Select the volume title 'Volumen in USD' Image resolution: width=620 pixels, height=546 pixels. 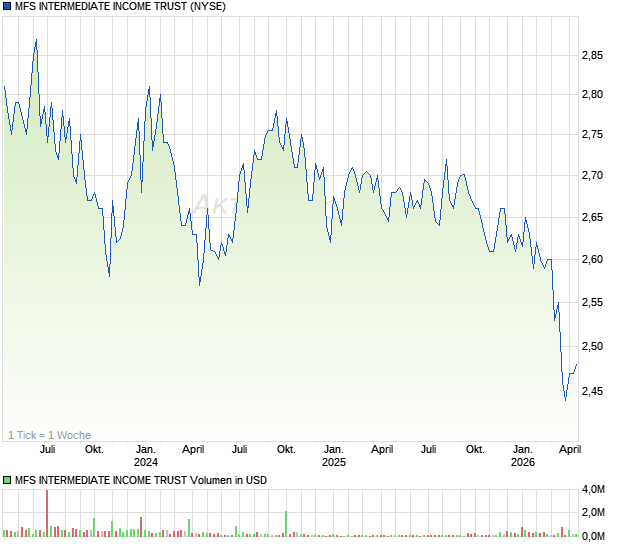point(228,480)
